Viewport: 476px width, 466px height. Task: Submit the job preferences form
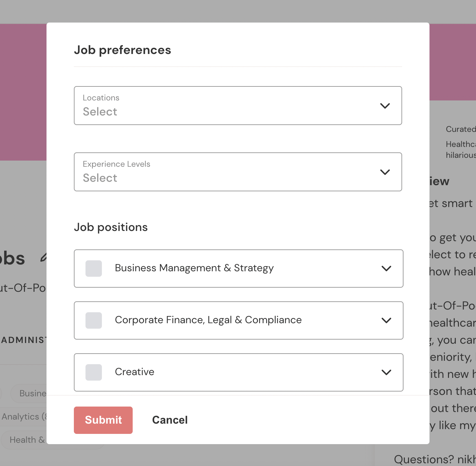coord(103,420)
